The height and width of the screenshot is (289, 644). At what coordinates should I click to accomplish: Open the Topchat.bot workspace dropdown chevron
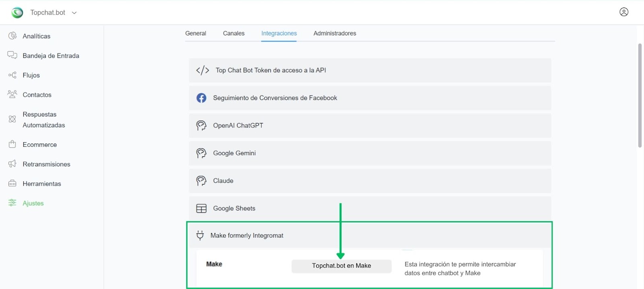(74, 13)
